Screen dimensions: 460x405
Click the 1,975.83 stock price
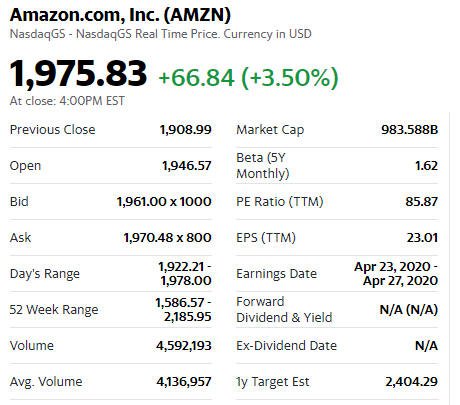78,74
